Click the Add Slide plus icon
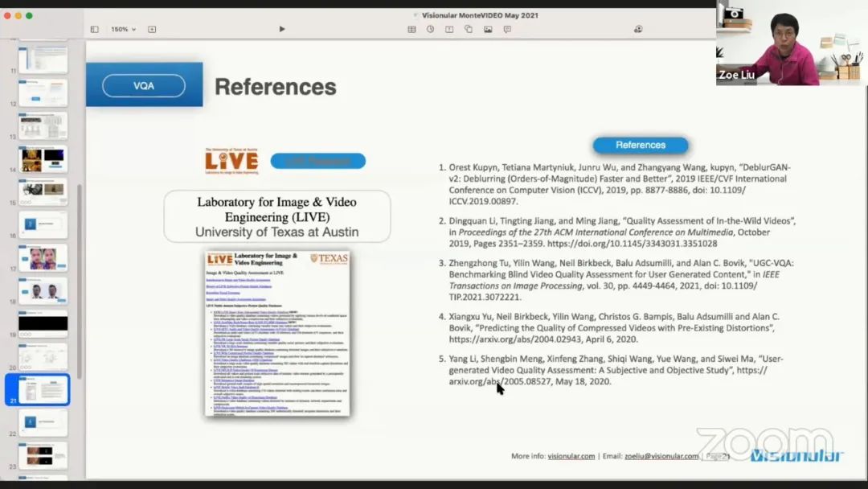Screen dimensions: 868x489 point(152,29)
